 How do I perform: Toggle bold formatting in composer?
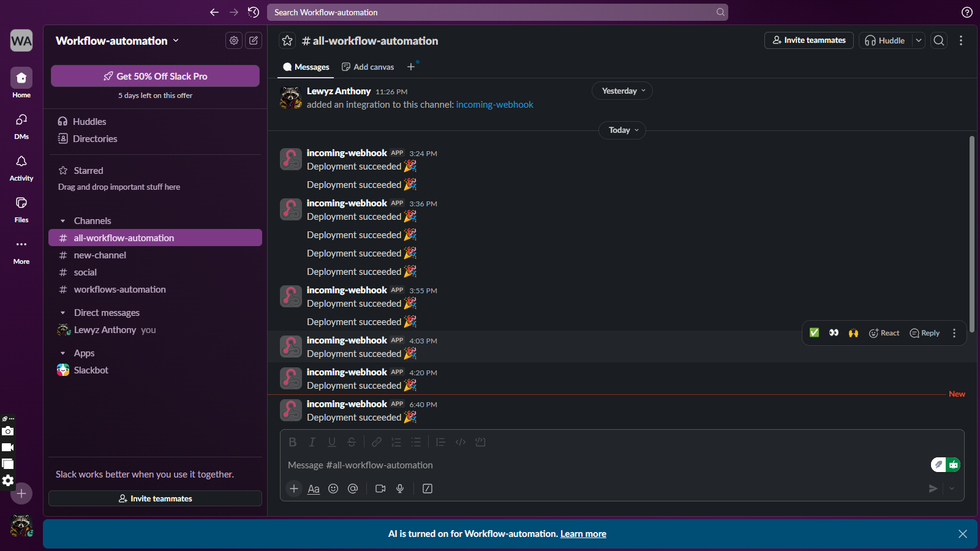pos(293,442)
